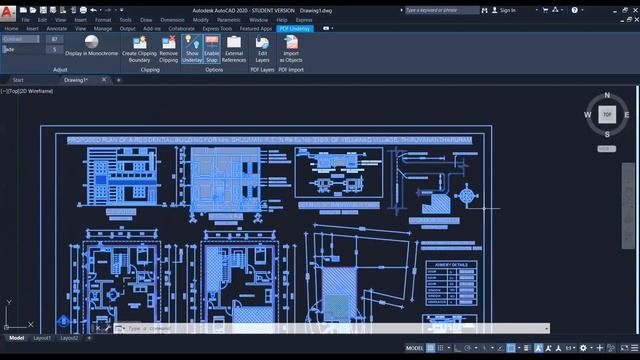Viewport: 640px width, 360px height.
Task: Click the Open file icon in quick access
Action: tap(33, 10)
